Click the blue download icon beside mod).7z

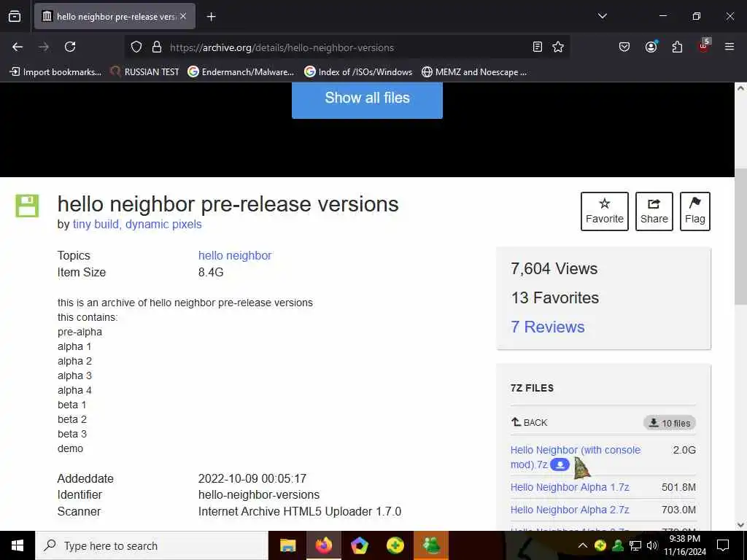pyautogui.click(x=560, y=464)
